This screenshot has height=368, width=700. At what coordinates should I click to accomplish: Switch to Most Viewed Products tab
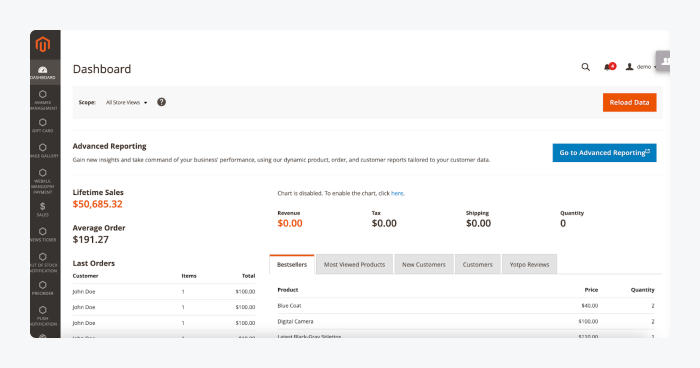[x=354, y=264]
